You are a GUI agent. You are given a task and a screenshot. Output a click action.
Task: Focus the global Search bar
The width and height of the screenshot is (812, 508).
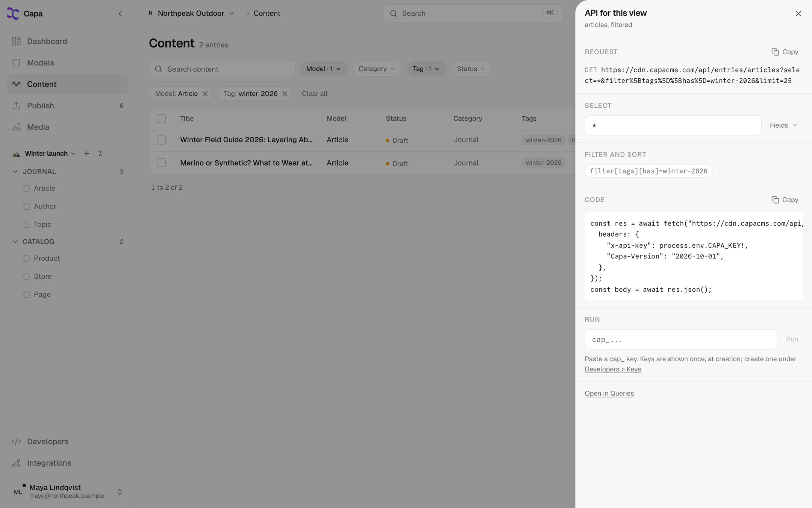click(473, 14)
